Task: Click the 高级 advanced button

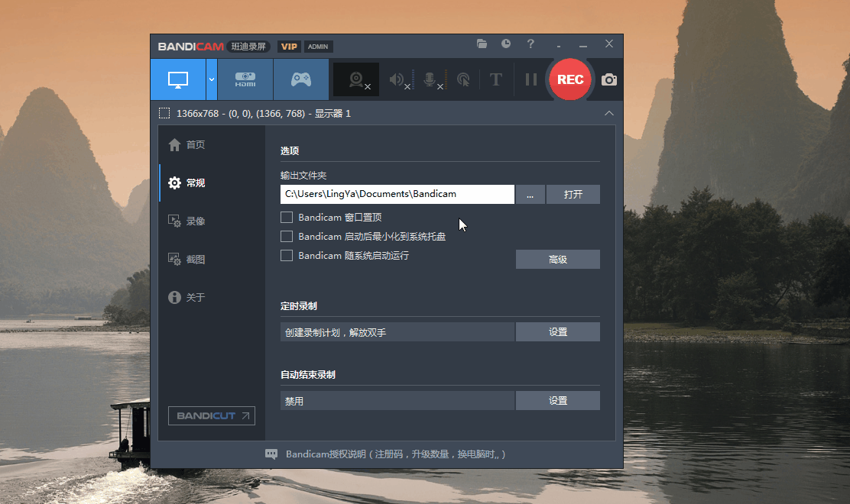Action: point(558,260)
